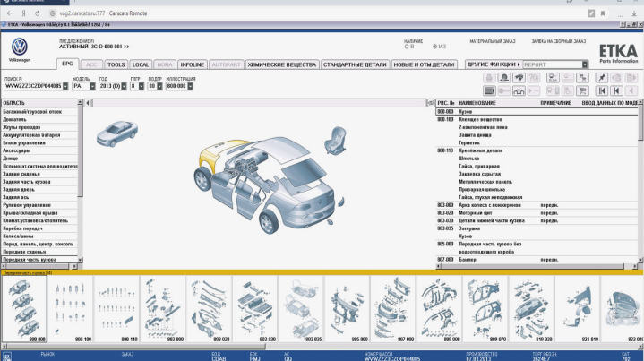Click the Volkswagen logo
This screenshot has height=361, width=644.
(x=20, y=47)
